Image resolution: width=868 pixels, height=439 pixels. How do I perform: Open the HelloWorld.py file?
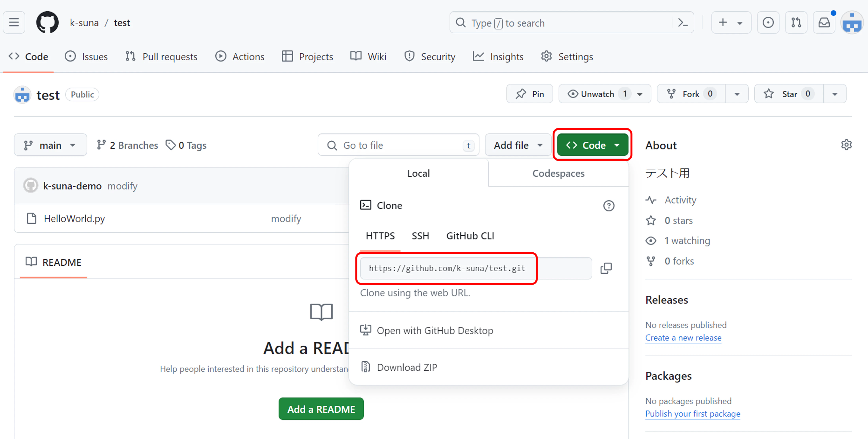tap(74, 218)
